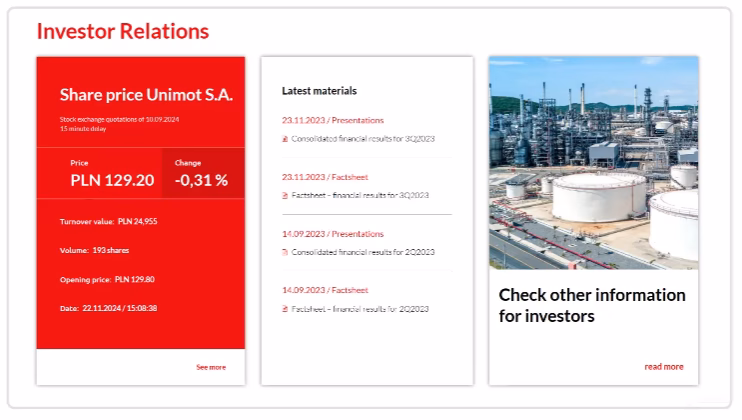
Task: Open Factsheet financial results for 3Q2023
Action: (x=360, y=195)
